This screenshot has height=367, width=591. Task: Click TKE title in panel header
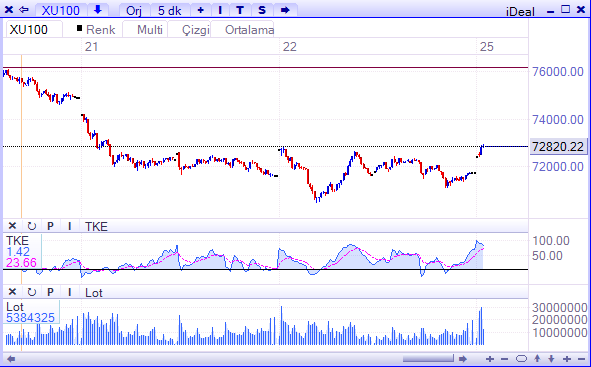coord(96,226)
